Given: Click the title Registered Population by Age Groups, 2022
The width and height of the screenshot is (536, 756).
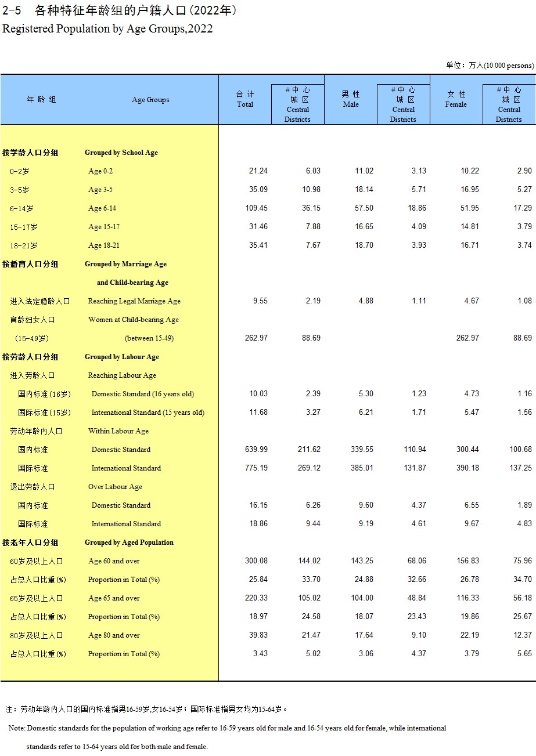Looking at the screenshot, I should pyautogui.click(x=107, y=28).
